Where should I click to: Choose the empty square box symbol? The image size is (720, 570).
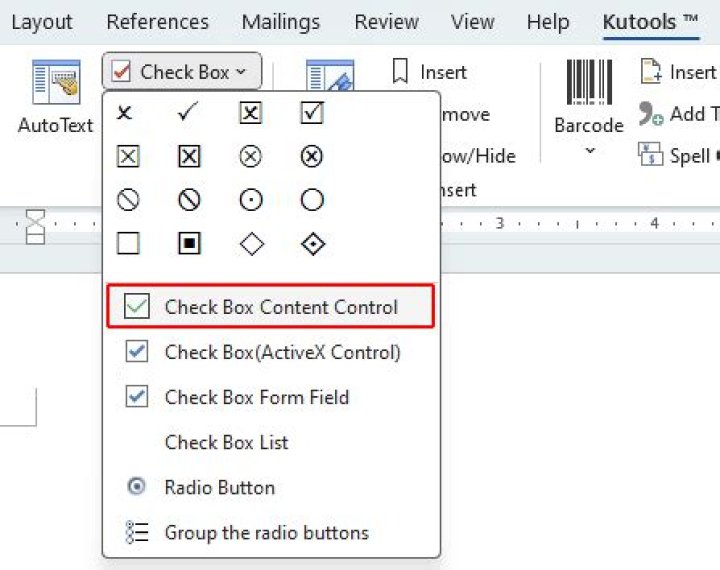coord(127,243)
